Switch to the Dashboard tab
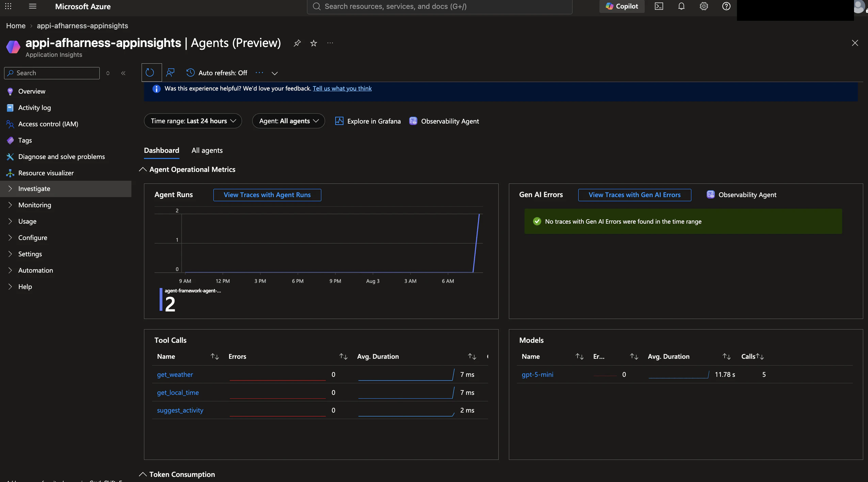 (x=162, y=150)
